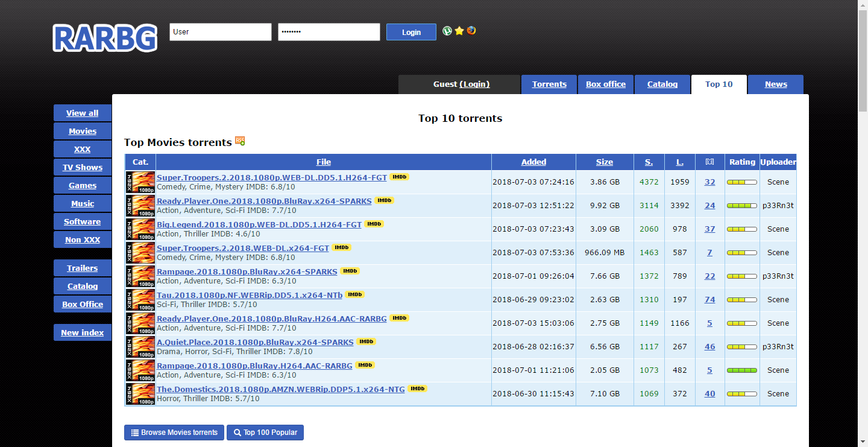Screen dimensions: 868x447
Task: Click category icon for The.Domestics row
Action: (140, 394)
